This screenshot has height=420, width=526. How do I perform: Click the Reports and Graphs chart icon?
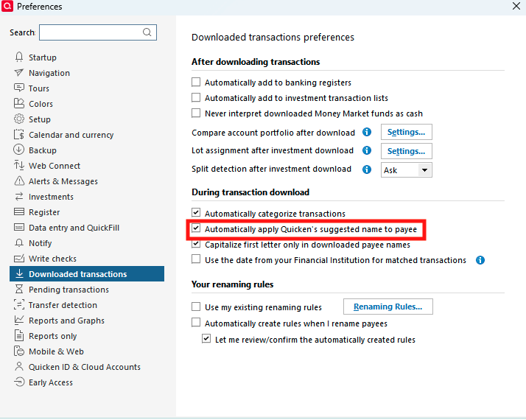[19, 320]
